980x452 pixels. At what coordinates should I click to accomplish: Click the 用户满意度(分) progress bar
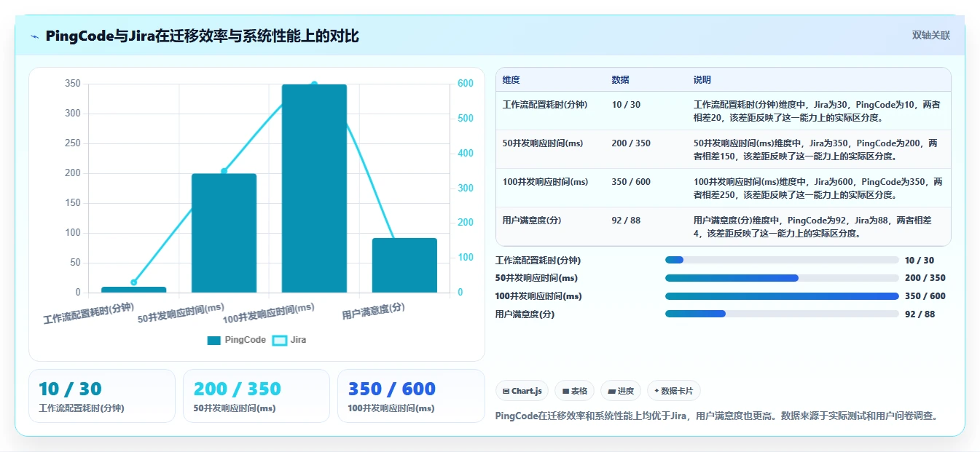(782, 314)
